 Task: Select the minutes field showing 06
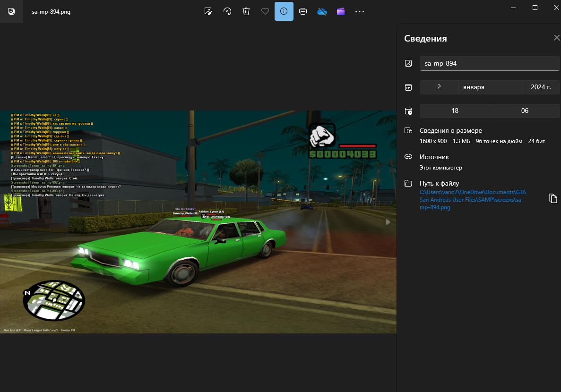coord(525,111)
